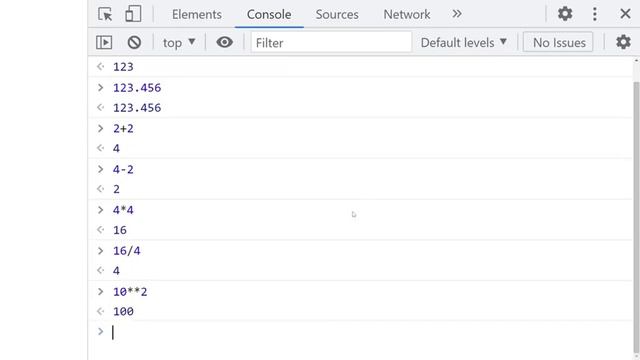Viewport: 640px width, 360px height.
Task: Focus the Filter input field
Action: [x=331, y=42]
